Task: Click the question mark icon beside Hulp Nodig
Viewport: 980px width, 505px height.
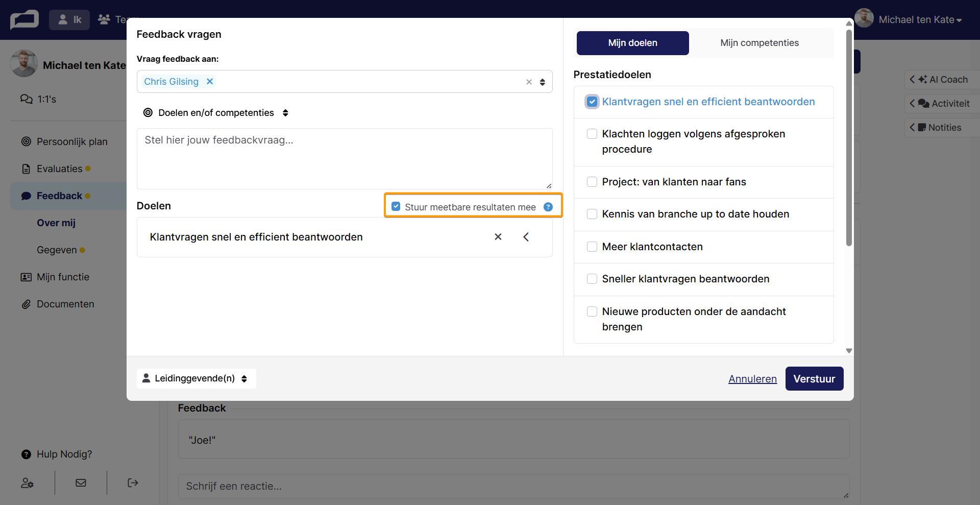Action: 26,454
